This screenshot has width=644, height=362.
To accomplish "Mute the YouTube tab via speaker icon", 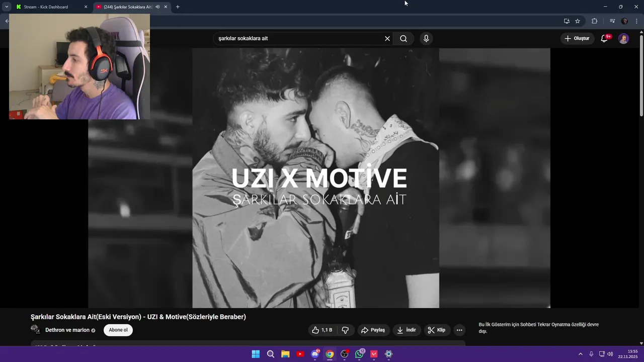I will [x=157, y=7].
